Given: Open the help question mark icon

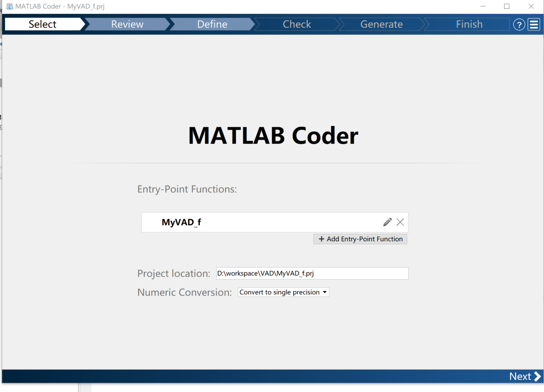Looking at the screenshot, I should [519, 24].
